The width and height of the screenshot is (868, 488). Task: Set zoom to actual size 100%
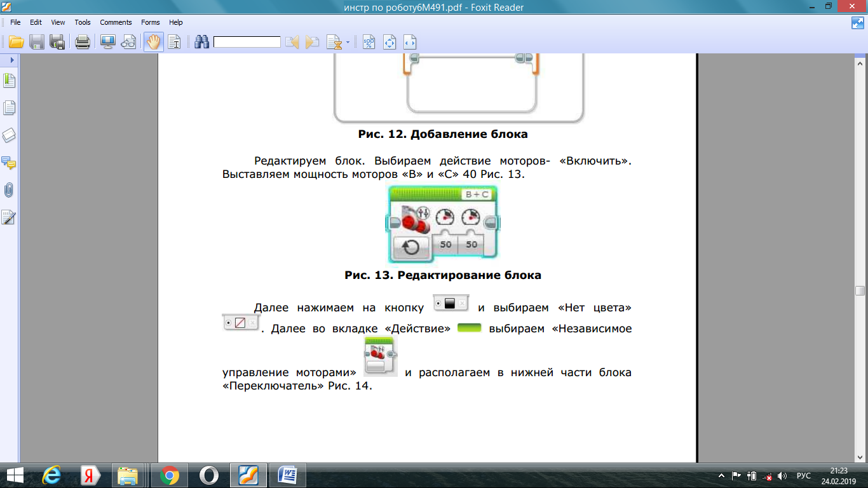coord(369,43)
